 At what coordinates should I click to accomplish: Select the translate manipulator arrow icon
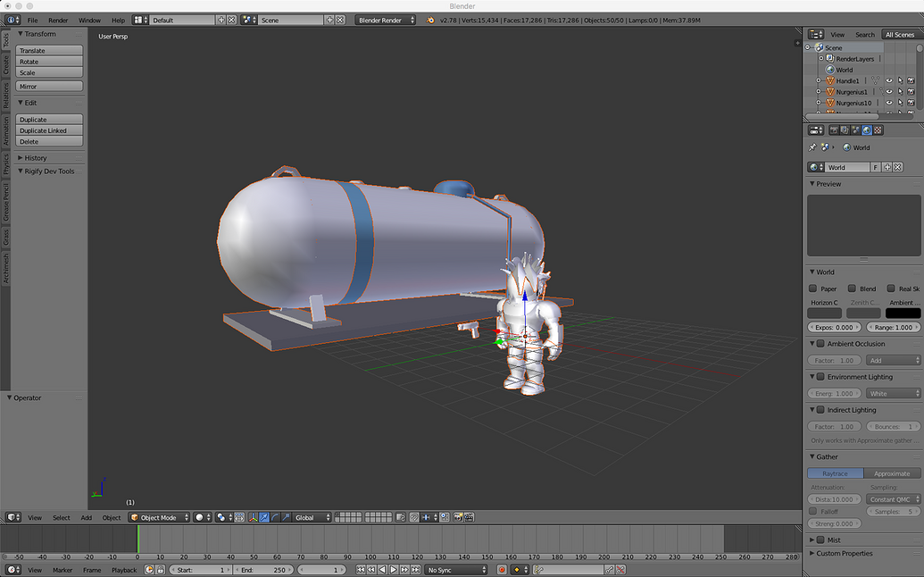[x=263, y=517]
